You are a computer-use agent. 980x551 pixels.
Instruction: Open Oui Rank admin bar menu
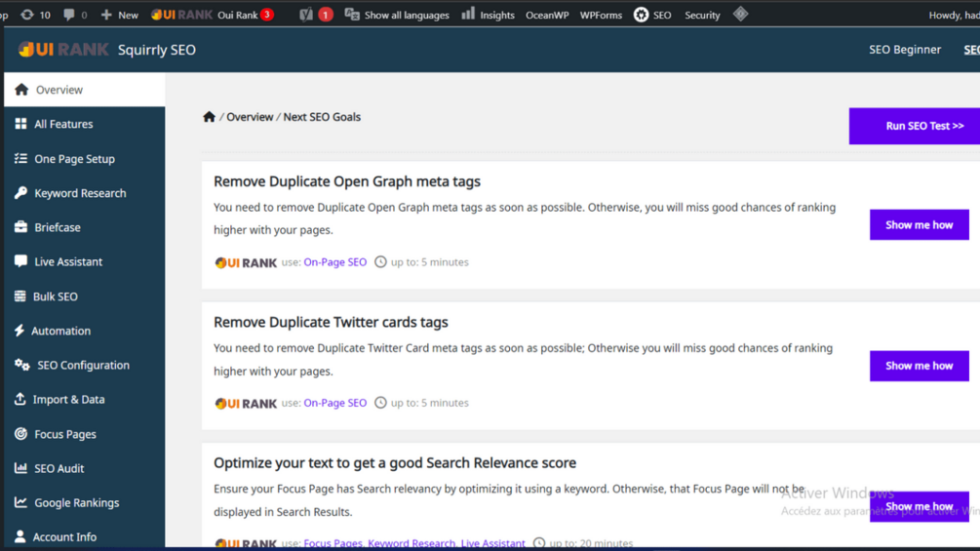(213, 15)
